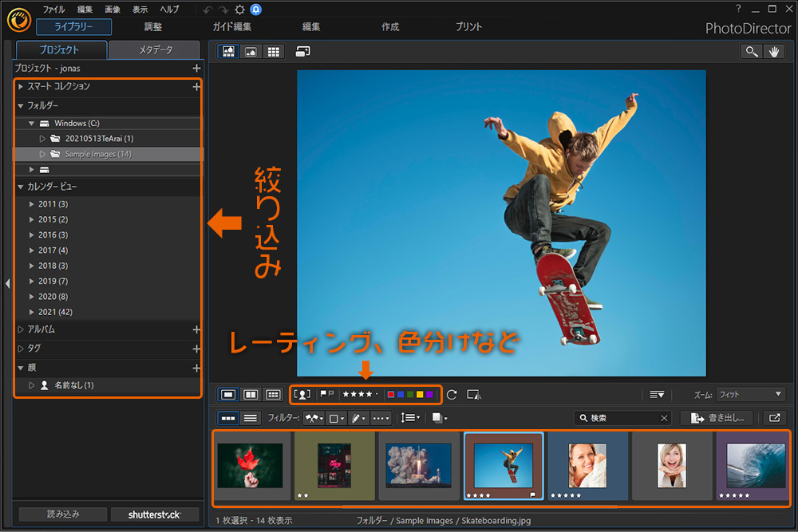Apply the red color label
Viewport: 798px width, 532px height.
click(x=391, y=394)
